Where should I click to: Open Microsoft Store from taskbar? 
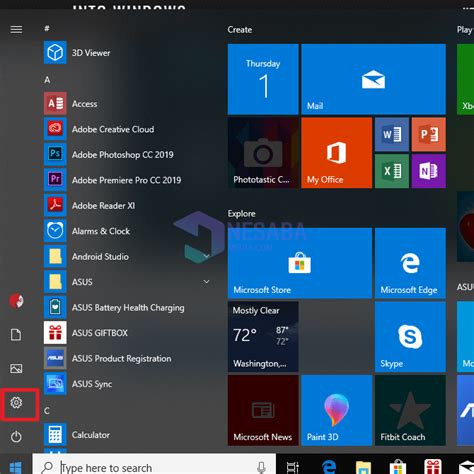tap(398, 467)
